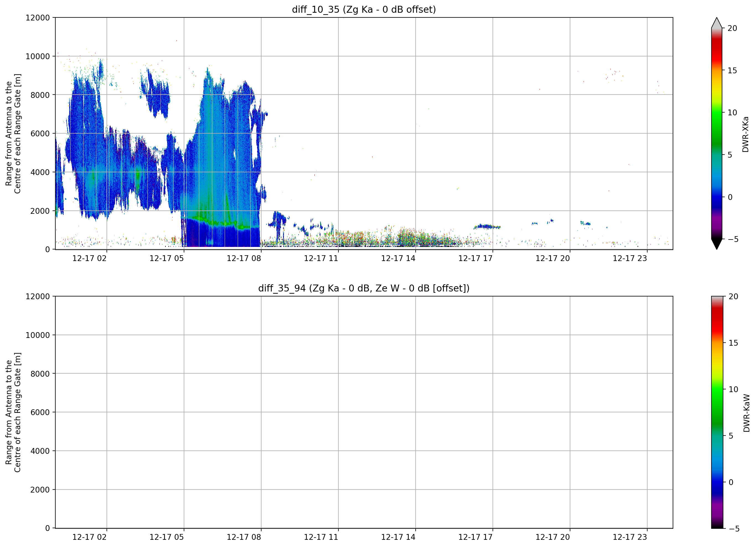Click the bottom plot y-axis label
The width and height of the screenshot is (756, 547).
[13, 412]
